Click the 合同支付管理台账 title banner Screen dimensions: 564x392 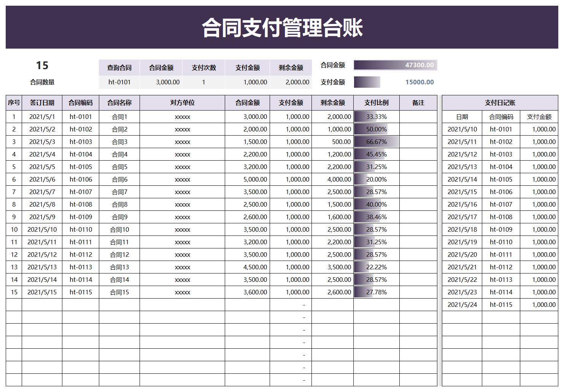click(282, 27)
